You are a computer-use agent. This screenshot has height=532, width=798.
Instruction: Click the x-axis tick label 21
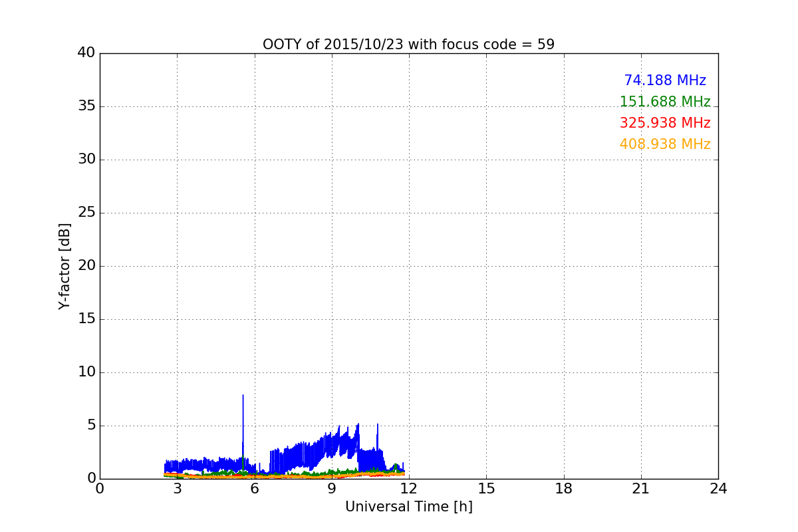coord(641,489)
